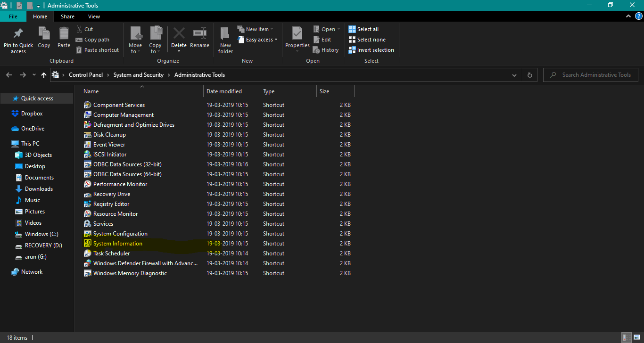Switch to the View tab
Screen dimensions: 644x343
click(94, 16)
